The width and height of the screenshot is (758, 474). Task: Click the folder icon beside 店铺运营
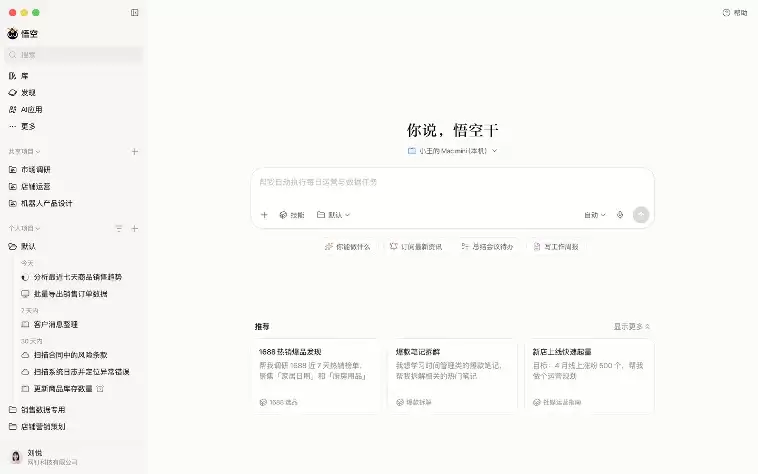coord(13,187)
